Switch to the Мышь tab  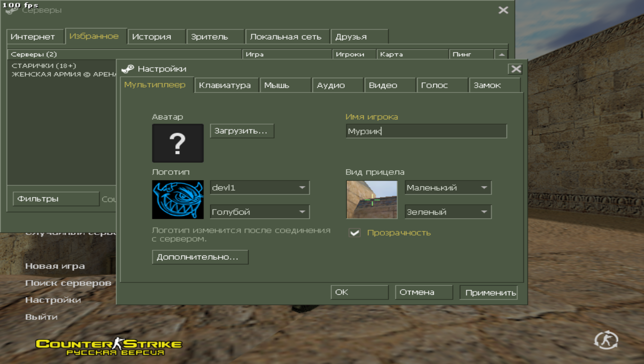click(286, 85)
